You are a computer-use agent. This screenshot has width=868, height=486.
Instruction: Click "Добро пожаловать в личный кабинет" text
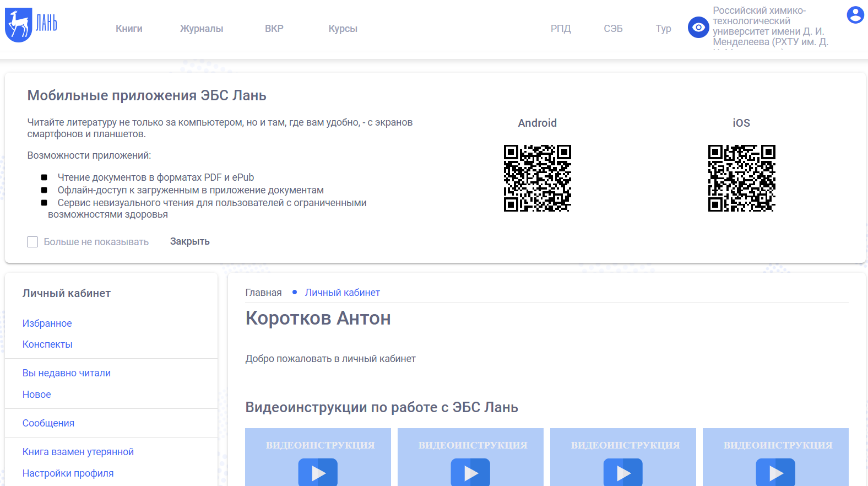(x=330, y=359)
